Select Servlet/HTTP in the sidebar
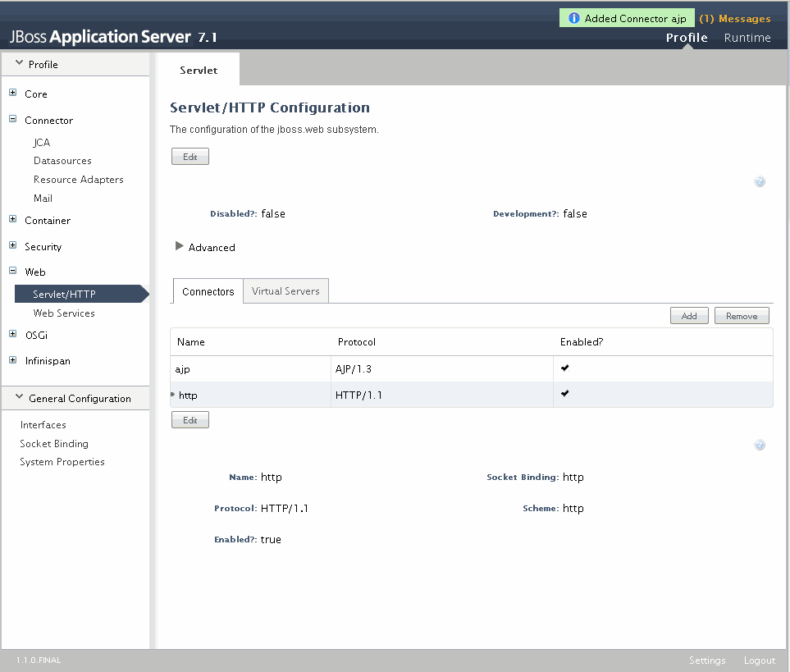This screenshot has width=790, height=672. pyautogui.click(x=80, y=294)
